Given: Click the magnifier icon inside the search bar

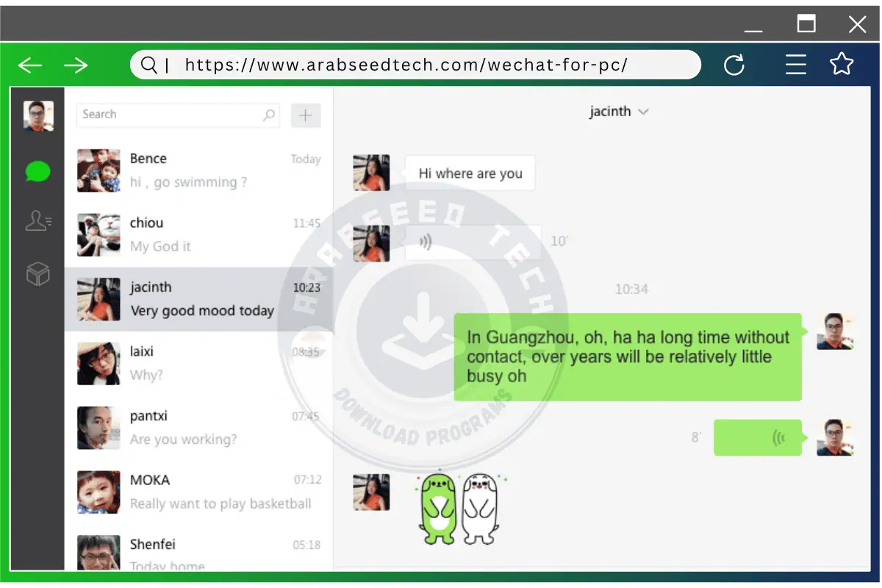Looking at the screenshot, I should pyautogui.click(x=270, y=115).
